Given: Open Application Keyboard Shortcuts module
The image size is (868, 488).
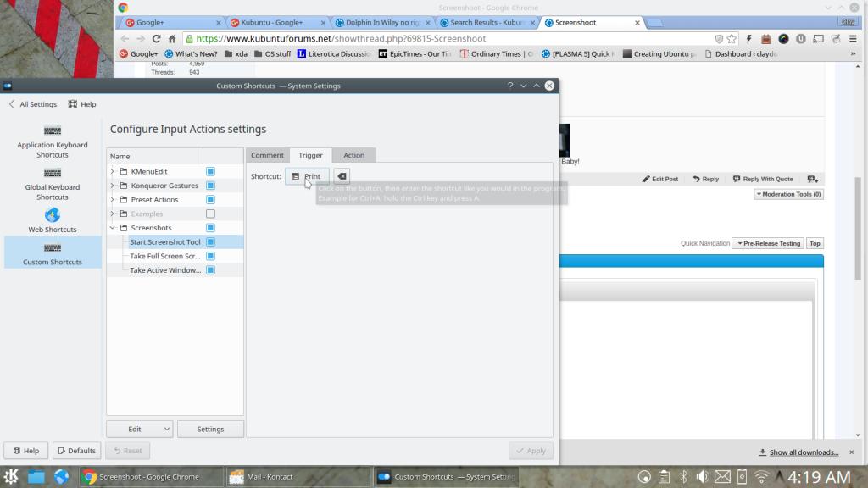Looking at the screenshot, I should (x=53, y=140).
